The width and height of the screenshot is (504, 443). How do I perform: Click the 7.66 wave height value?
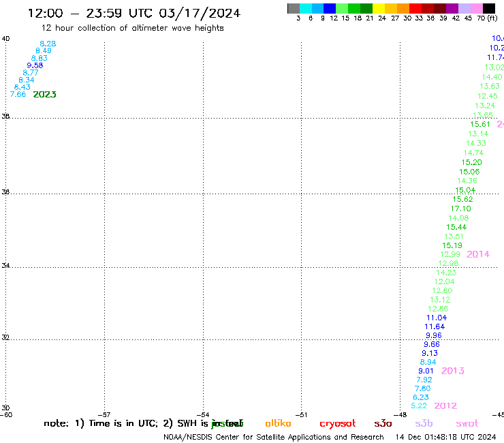tap(18, 94)
